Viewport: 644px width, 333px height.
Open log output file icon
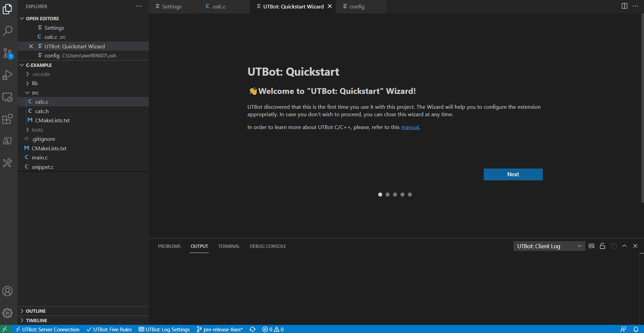[x=614, y=246]
